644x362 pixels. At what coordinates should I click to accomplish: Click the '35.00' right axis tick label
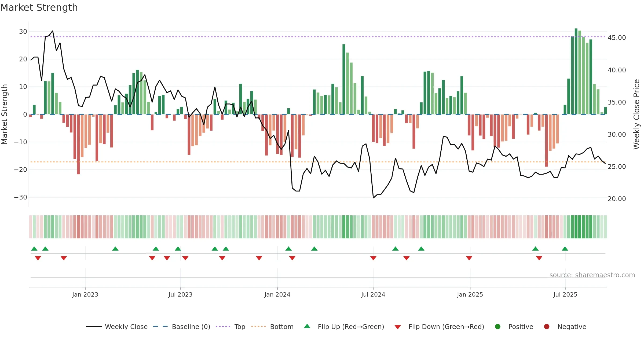pos(617,102)
